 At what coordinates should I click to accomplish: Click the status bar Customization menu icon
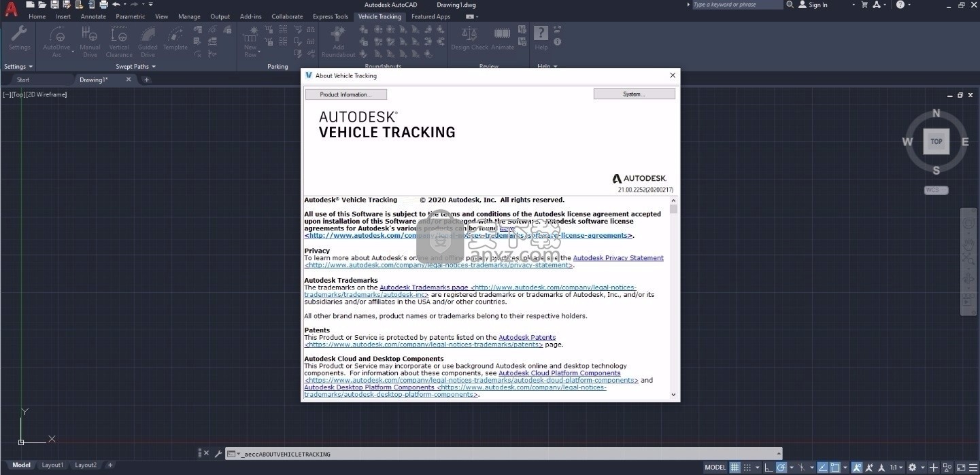coord(973,468)
